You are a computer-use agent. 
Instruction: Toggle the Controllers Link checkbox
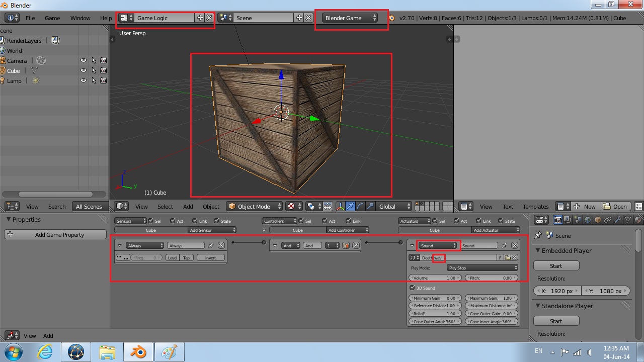[347, 221]
